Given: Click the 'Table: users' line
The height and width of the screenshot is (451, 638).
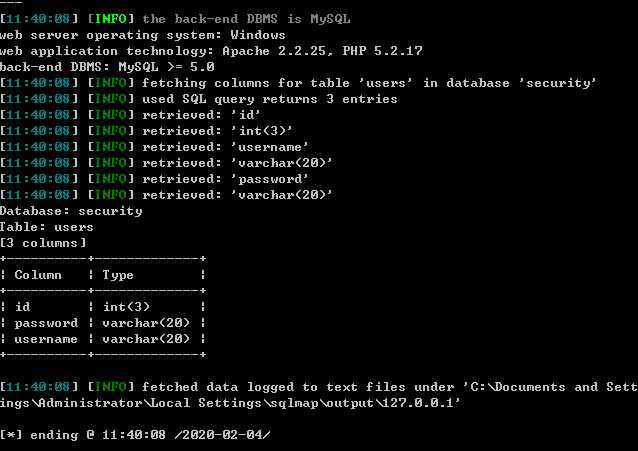Looking at the screenshot, I should click(x=47, y=227).
